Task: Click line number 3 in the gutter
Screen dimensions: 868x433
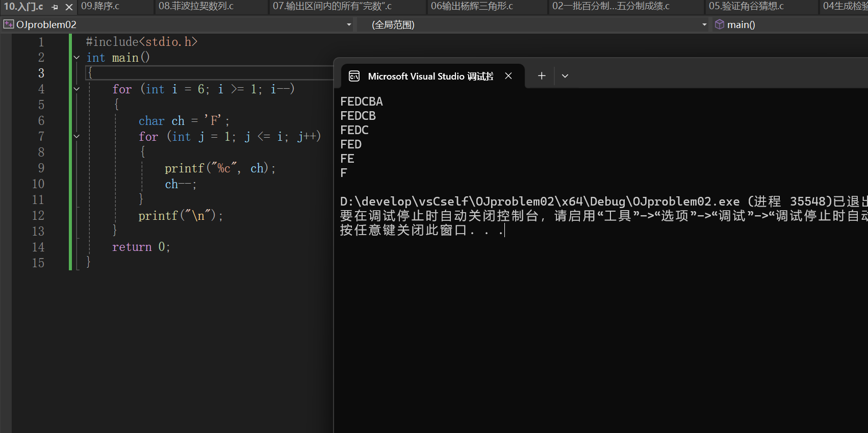Action: pos(41,73)
